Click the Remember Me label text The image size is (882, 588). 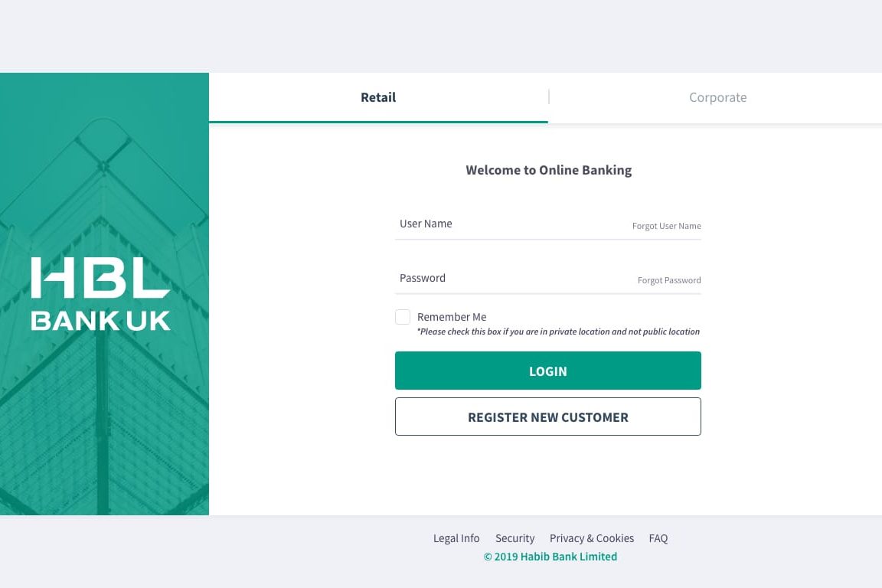(x=451, y=316)
